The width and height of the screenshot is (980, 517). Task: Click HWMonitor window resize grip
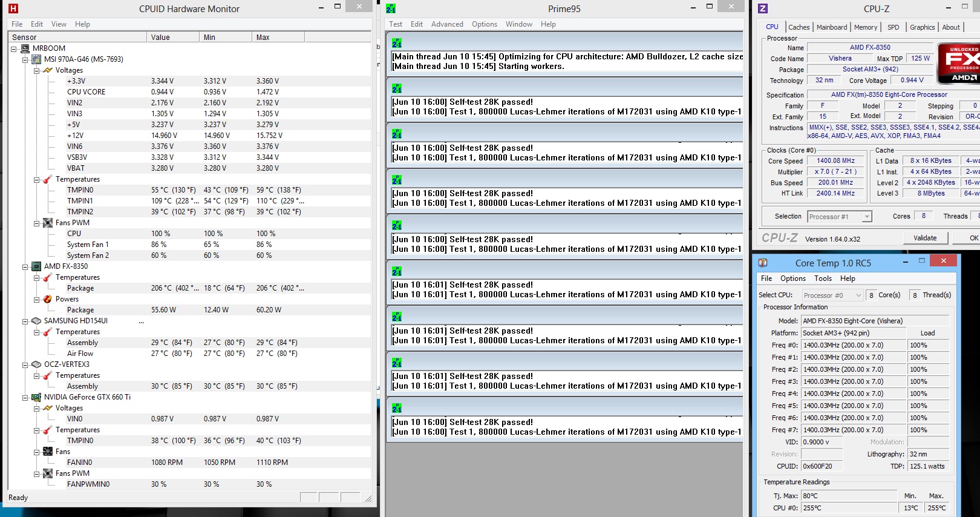(368, 498)
